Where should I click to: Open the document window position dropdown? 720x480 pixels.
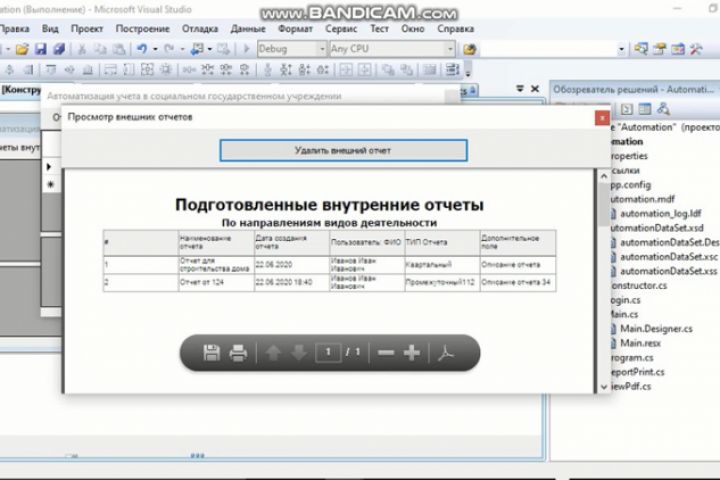pos(520,88)
